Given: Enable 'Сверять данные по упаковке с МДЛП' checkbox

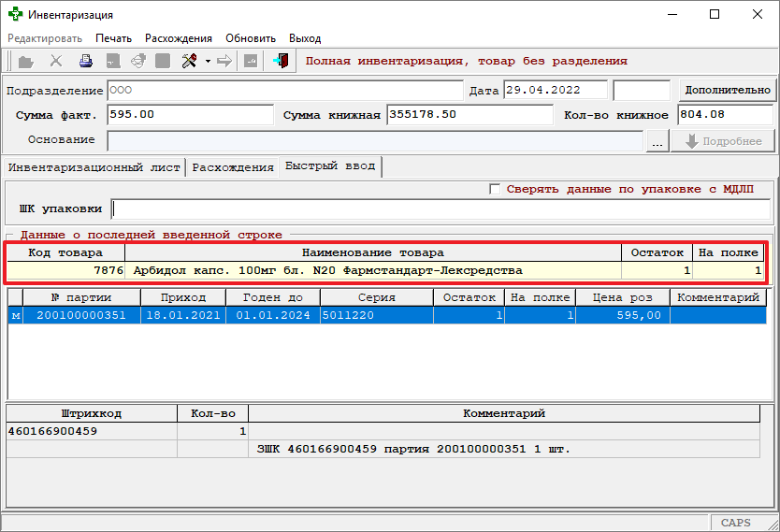Looking at the screenshot, I should click(495, 189).
